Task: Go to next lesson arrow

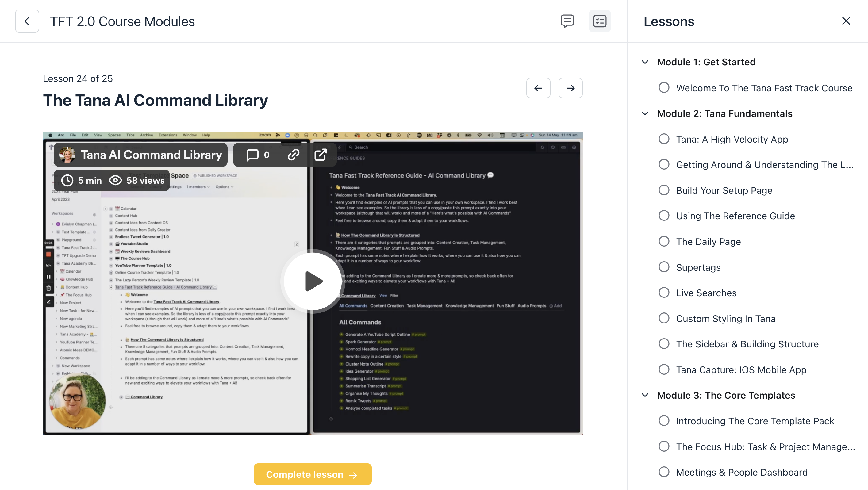Action: [x=570, y=88]
